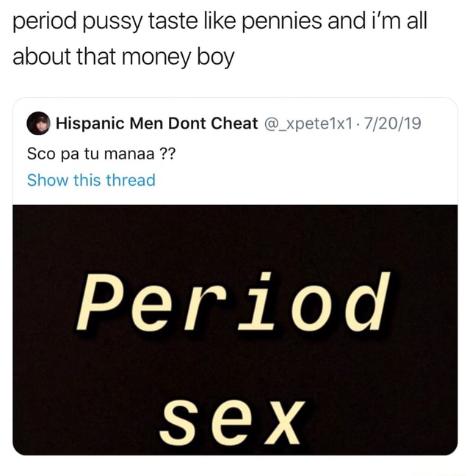This screenshot has height=476, width=470.
Task: Click the line about that money boy
Action: point(123,58)
